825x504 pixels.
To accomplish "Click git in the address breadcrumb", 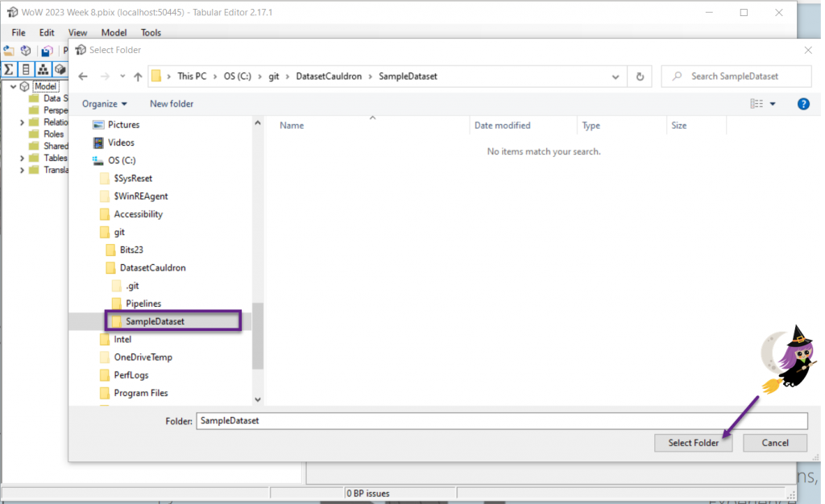I will click(x=274, y=76).
